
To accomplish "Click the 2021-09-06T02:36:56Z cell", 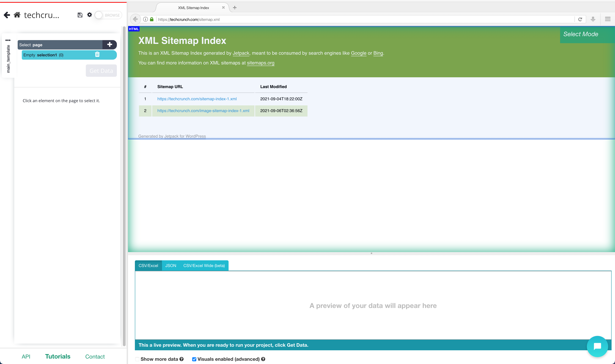I will pos(281,111).
